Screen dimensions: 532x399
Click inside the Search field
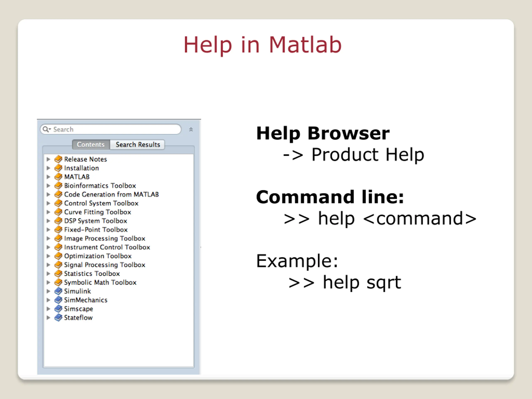click(111, 129)
